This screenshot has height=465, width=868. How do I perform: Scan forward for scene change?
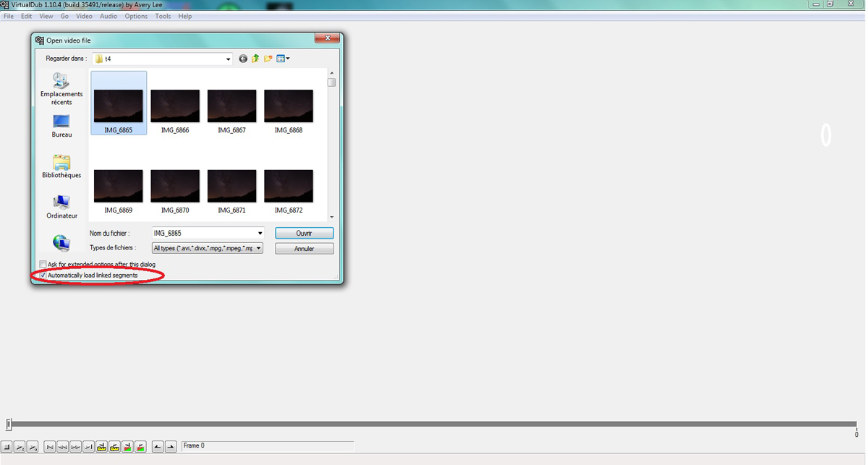pyautogui.click(x=141, y=447)
